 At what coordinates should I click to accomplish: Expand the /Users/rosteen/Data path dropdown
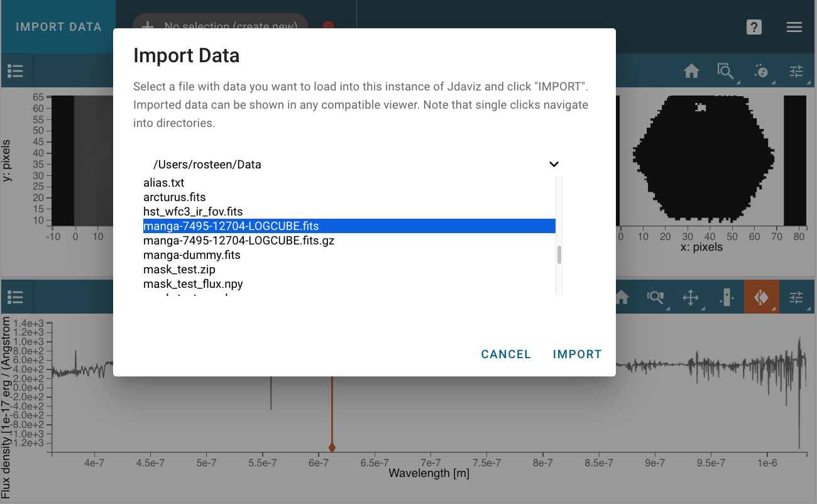point(554,164)
